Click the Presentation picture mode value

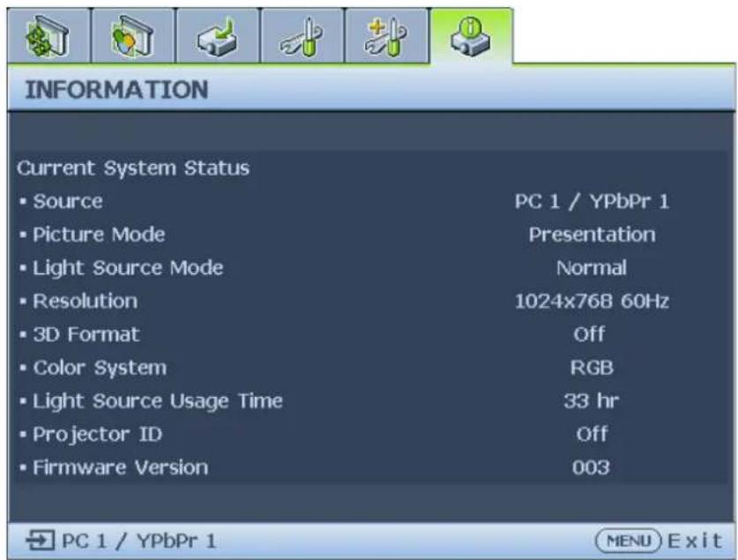click(x=593, y=235)
